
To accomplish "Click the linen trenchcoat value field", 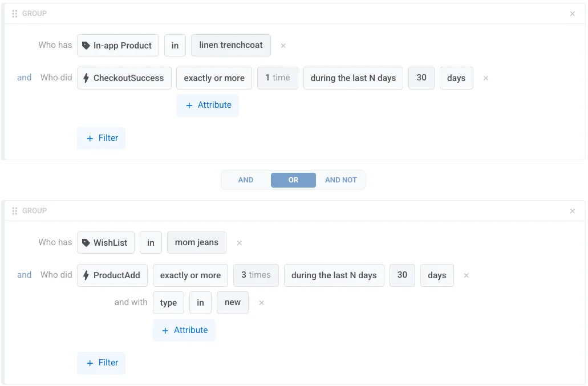I will (231, 46).
